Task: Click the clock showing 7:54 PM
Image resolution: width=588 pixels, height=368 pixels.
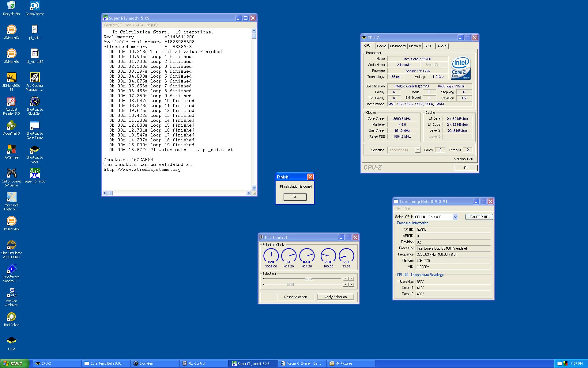Action: pos(577,363)
